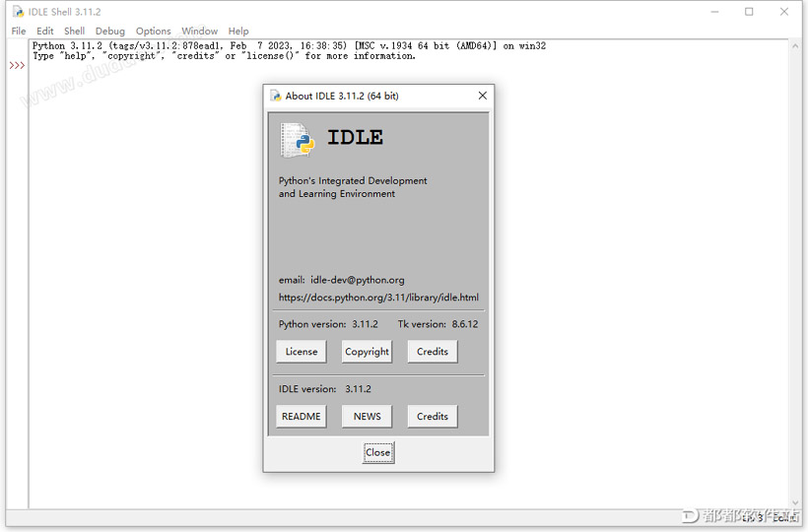Open the Window menu
Image resolution: width=808 pixels, height=532 pixels.
tap(199, 31)
